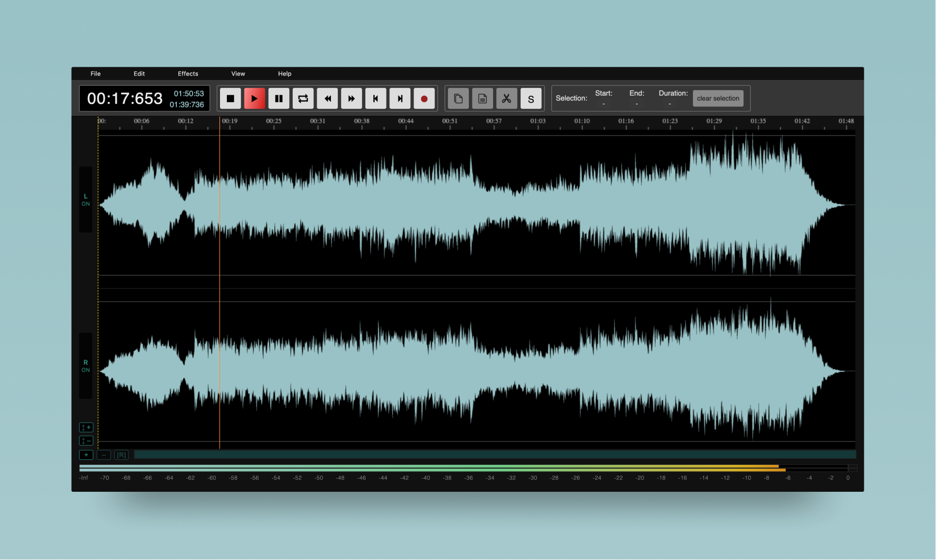Toggle loop playback mode
This screenshot has height=560, width=936.
pyautogui.click(x=303, y=99)
